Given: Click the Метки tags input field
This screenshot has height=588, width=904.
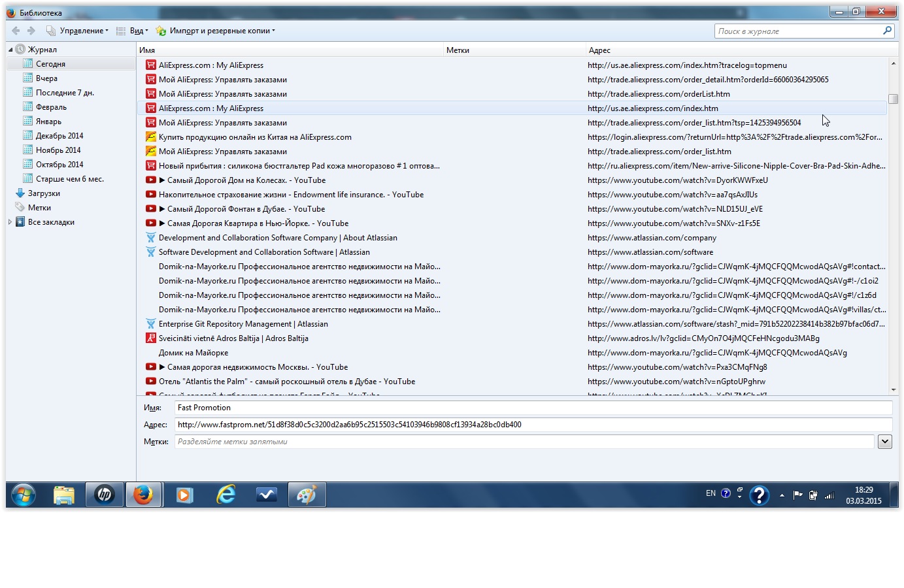Looking at the screenshot, I should (524, 442).
